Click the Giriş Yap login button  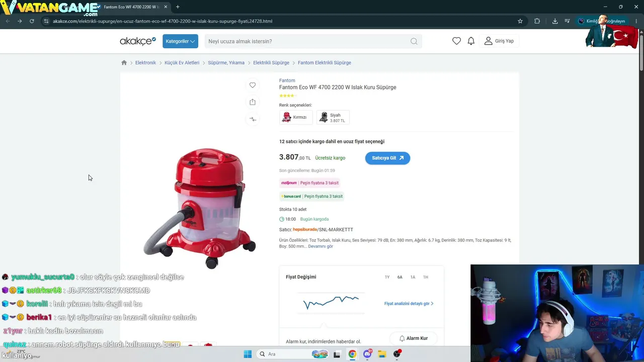(499, 41)
